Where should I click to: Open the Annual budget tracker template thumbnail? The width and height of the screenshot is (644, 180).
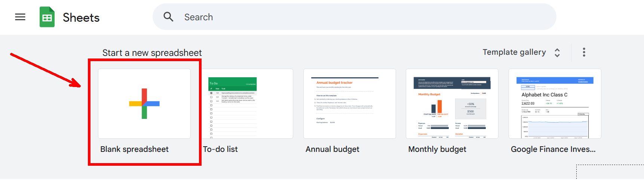pyautogui.click(x=349, y=103)
